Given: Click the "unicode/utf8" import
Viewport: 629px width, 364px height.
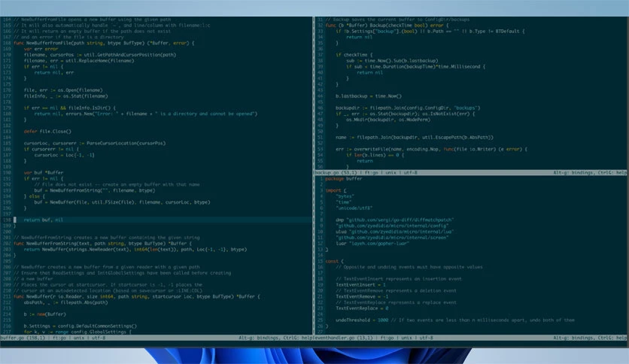Looking at the screenshot, I should [354, 208].
